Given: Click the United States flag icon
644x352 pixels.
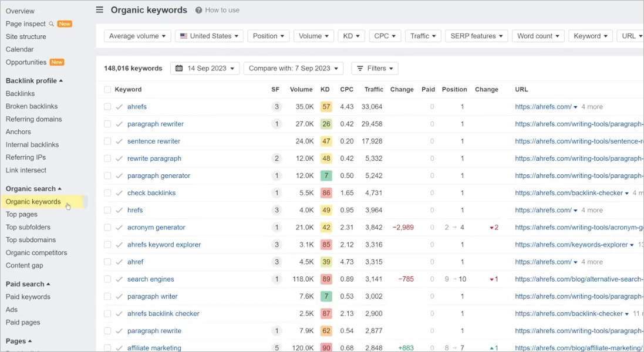Looking at the screenshot, I should [184, 36].
